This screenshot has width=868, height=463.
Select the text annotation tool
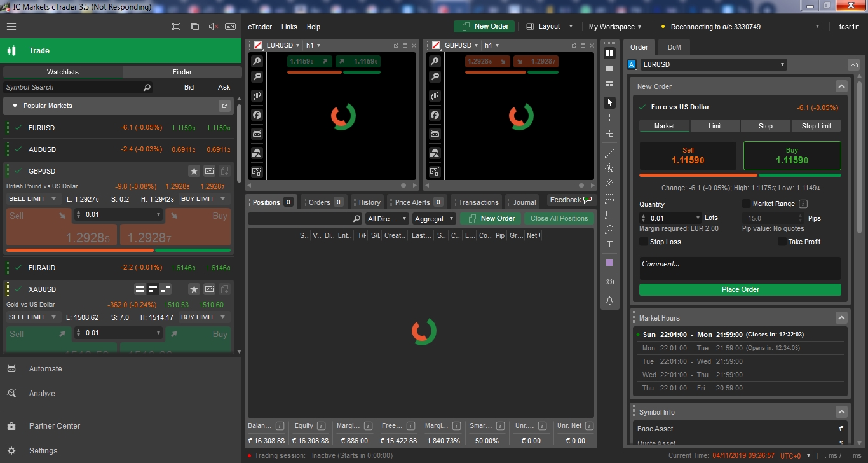(x=610, y=245)
